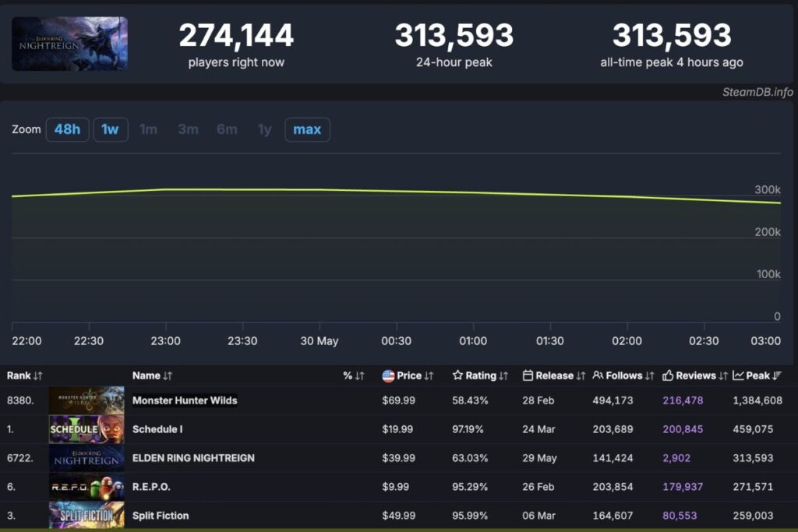Click the Rating column header label
This screenshot has height=532, width=798.
[481, 376]
